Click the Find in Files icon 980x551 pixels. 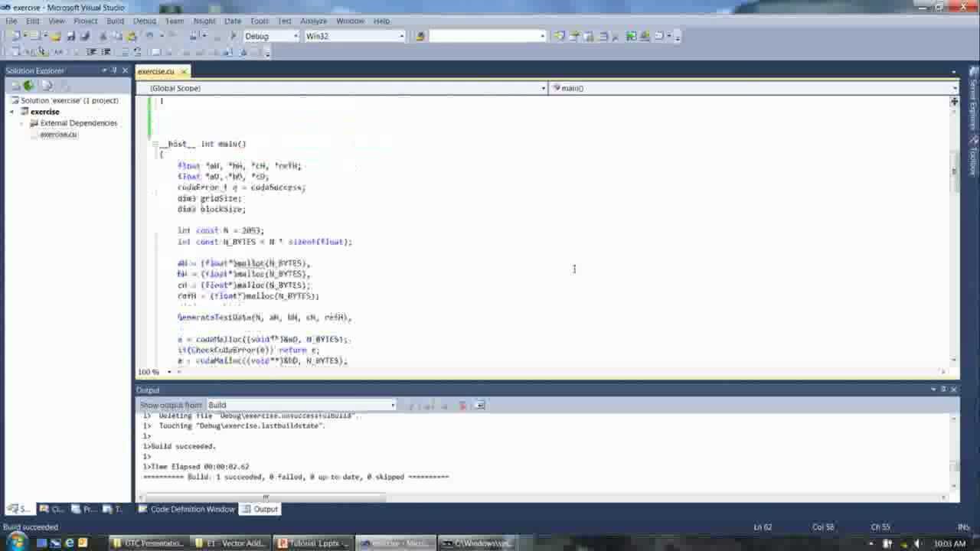(x=420, y=36)
